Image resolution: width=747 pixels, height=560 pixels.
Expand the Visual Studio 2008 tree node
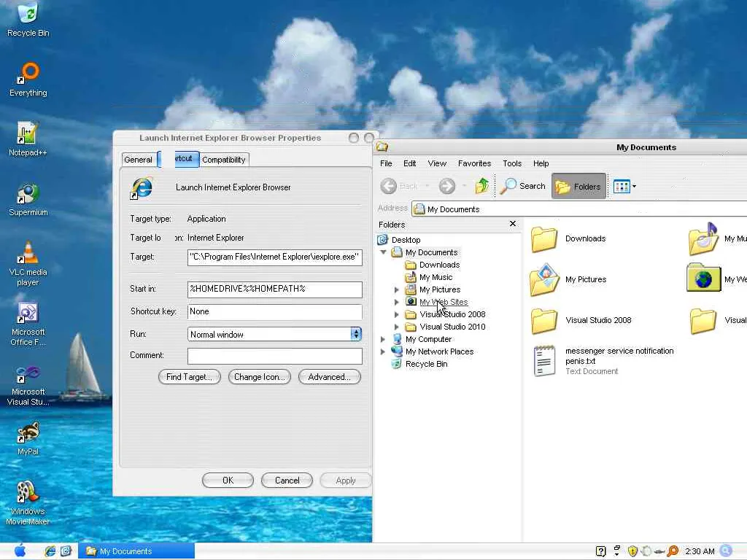click(396, 314)
